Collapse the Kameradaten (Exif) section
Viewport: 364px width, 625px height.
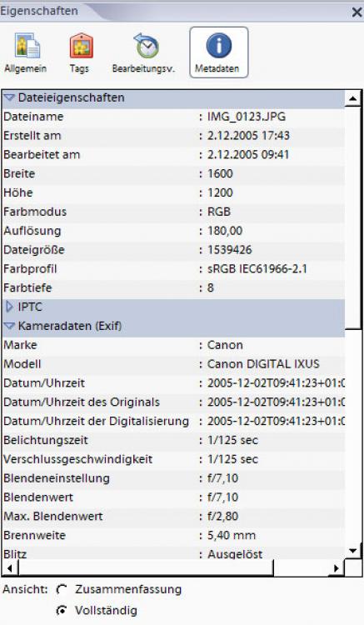tap(9, 326)
